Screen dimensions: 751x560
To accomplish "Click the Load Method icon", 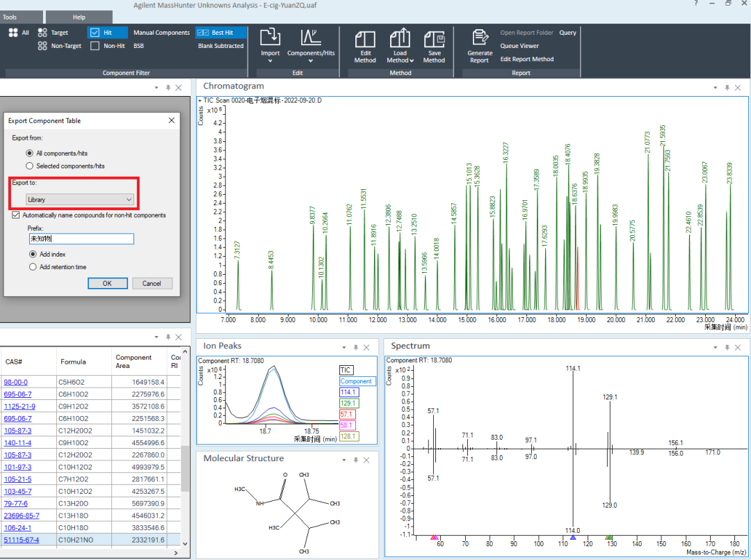I will [x=400, y=38].
